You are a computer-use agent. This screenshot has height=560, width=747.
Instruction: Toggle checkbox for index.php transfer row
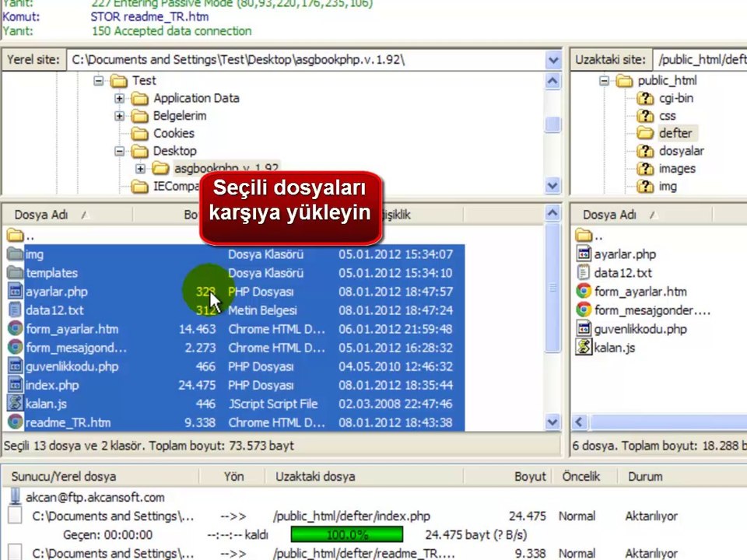tap(15, 516)
